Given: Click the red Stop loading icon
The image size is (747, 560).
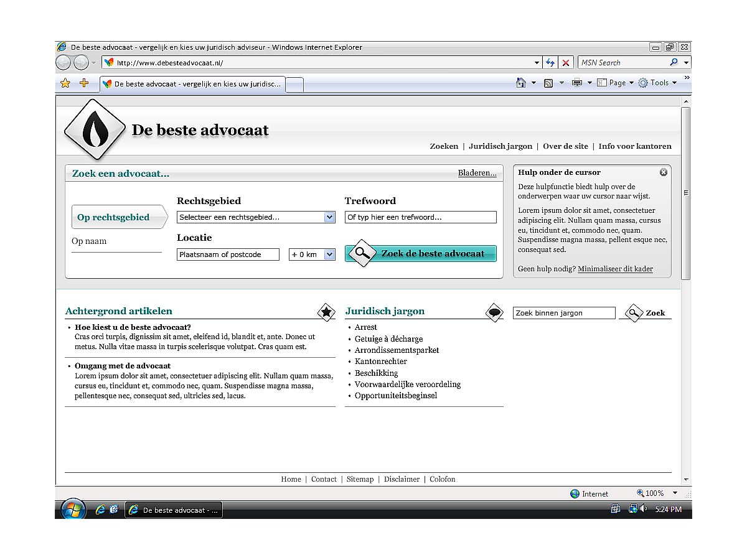Looking at the screenshot, I should point(566,62).
